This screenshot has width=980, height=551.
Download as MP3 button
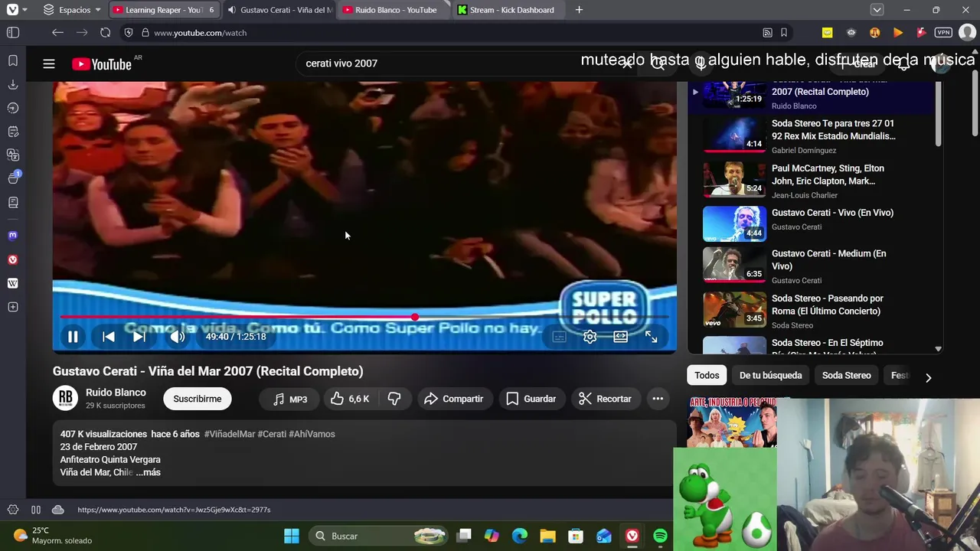[x=289, y=399]
